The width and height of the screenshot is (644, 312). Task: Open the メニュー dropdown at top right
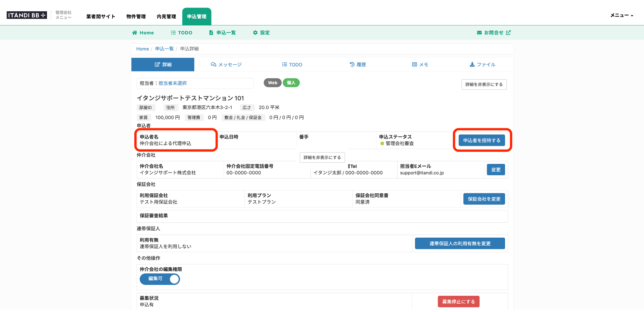coord(621,15)
